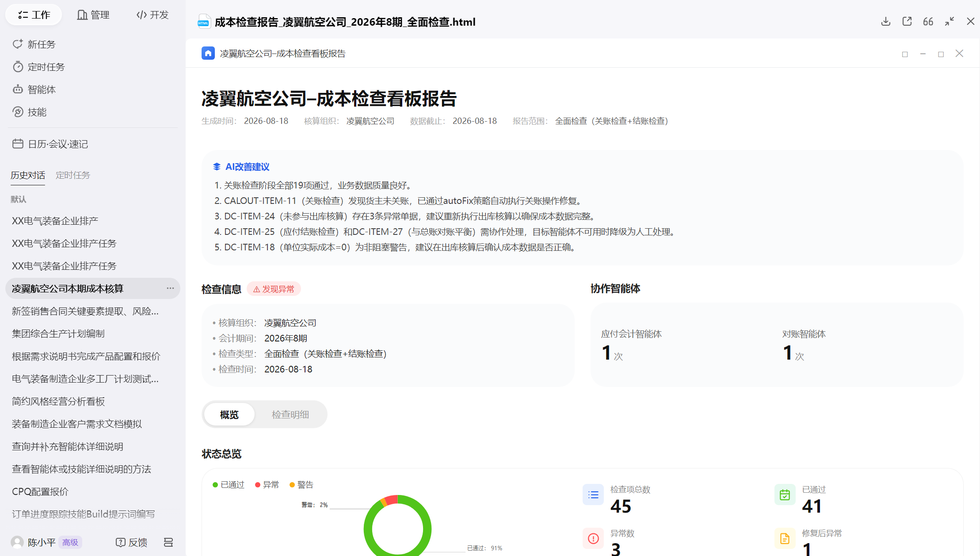Click the donut chart in 状态总览
This screenshot has height=556, width=980.
(397, 525)
